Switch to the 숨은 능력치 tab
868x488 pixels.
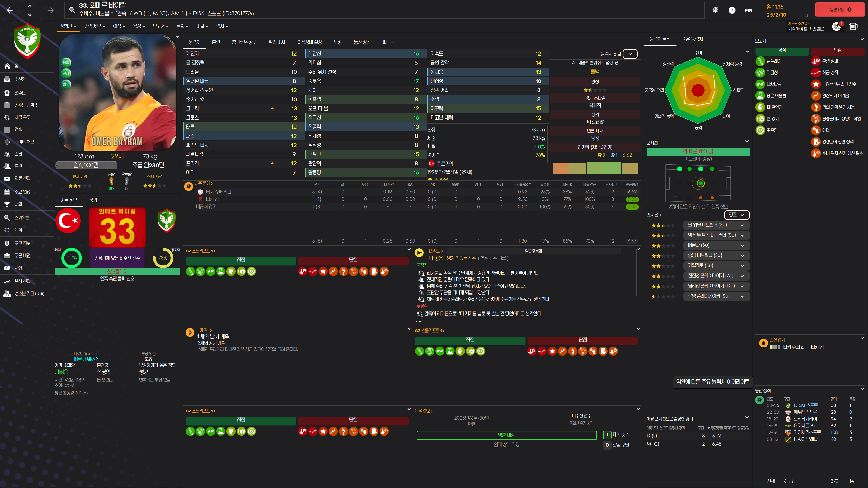tap(692, 39)
